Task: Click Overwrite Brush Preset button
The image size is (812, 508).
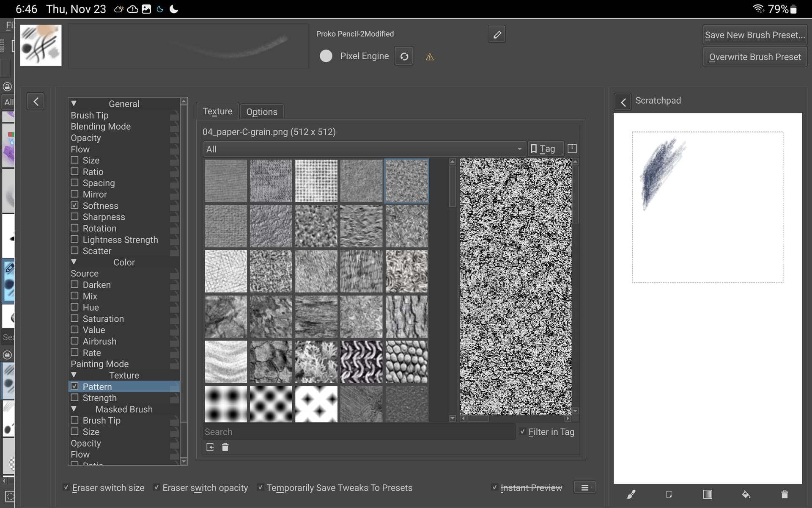Action: 755,57
